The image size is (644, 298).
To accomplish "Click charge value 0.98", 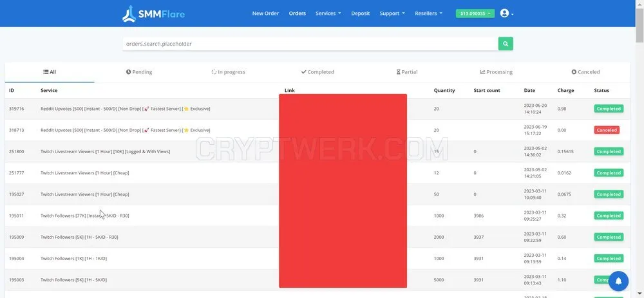I will pyautogui.click(x=562, y=109).
